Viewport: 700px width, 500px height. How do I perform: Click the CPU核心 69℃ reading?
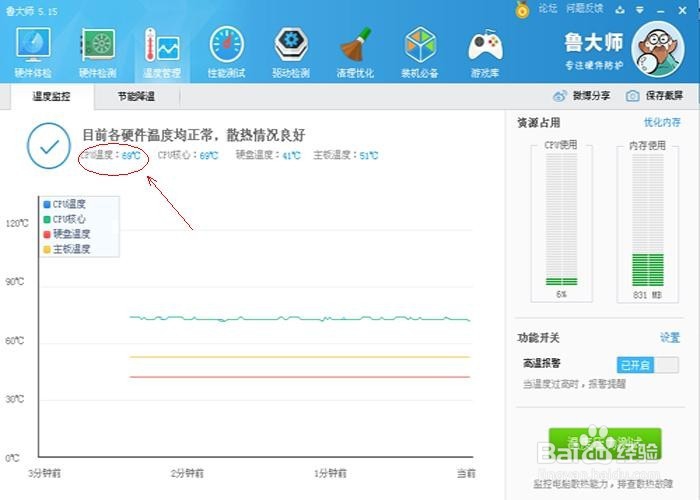click(x=188, y=155)
